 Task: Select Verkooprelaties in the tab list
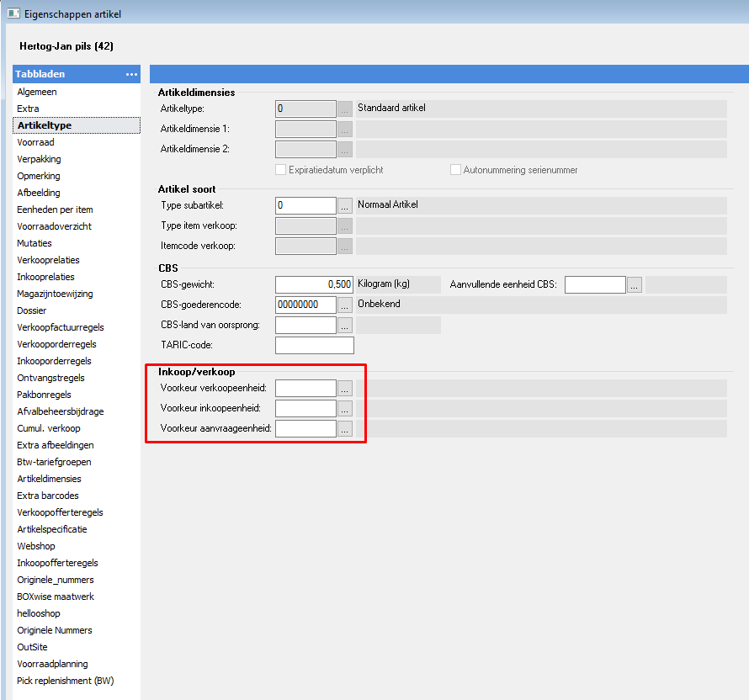[x=48, y=260]
